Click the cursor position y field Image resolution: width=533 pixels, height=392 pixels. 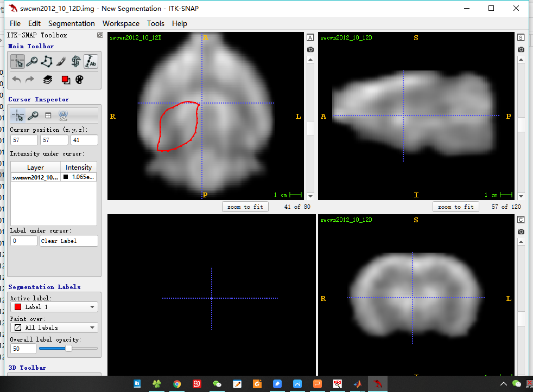point(54,140)
